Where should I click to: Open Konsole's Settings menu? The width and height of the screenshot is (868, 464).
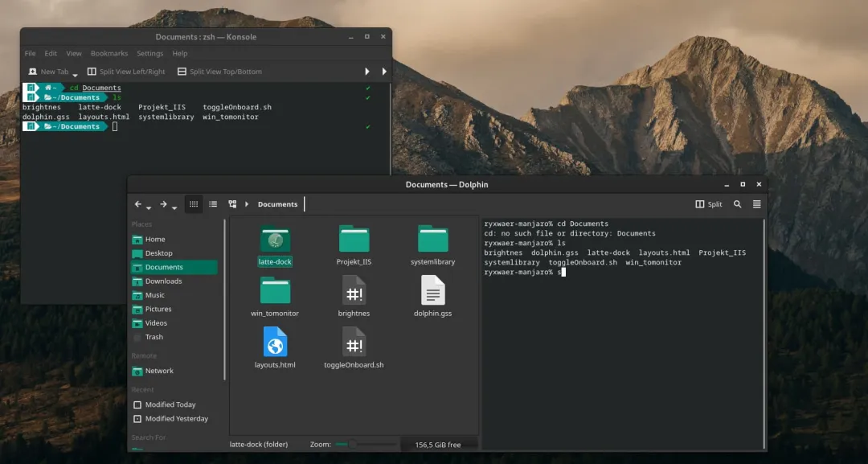[x=150, y=54]
